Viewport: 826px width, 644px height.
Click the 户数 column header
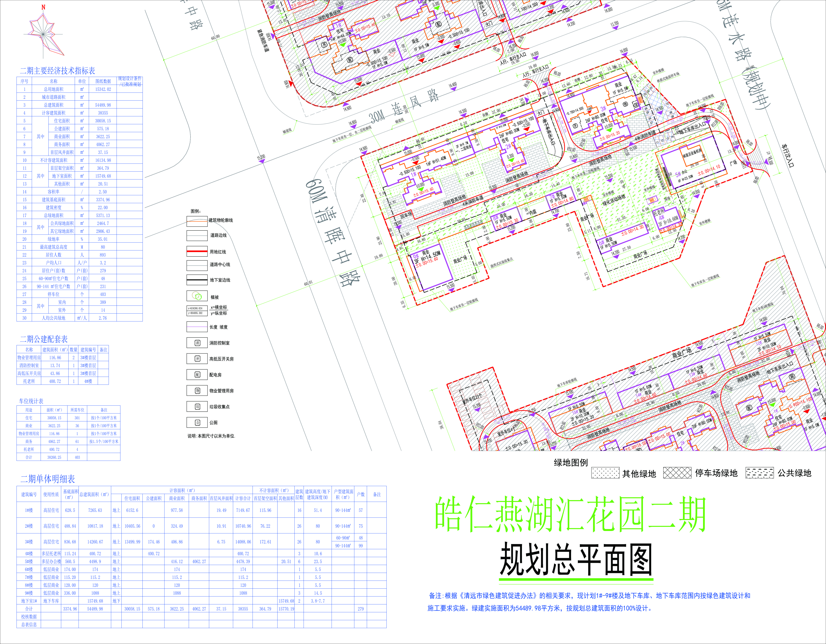(361, 494)
